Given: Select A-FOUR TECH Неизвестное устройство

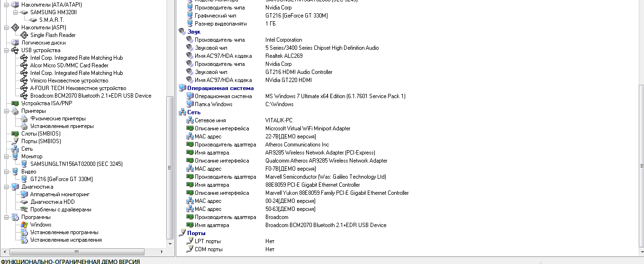Looking at the screenshot, I should pyautogui.click(x=78, y=88).
